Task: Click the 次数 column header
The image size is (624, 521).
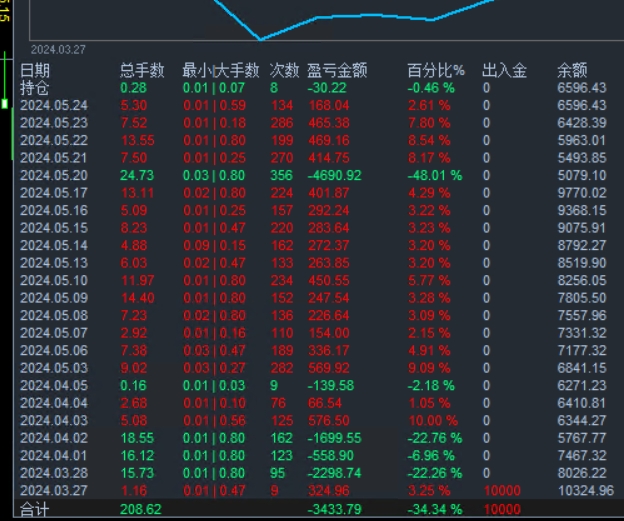Action: (284, 70)
